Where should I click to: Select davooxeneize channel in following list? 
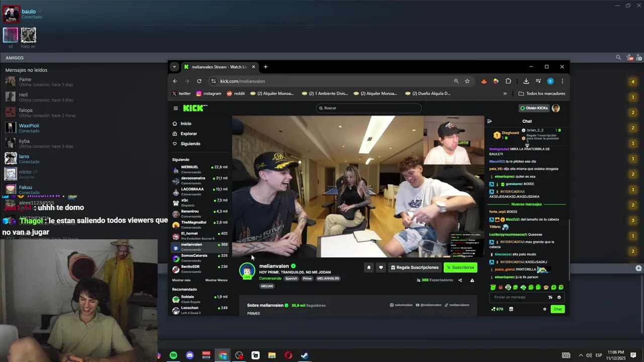coord(200,180)
